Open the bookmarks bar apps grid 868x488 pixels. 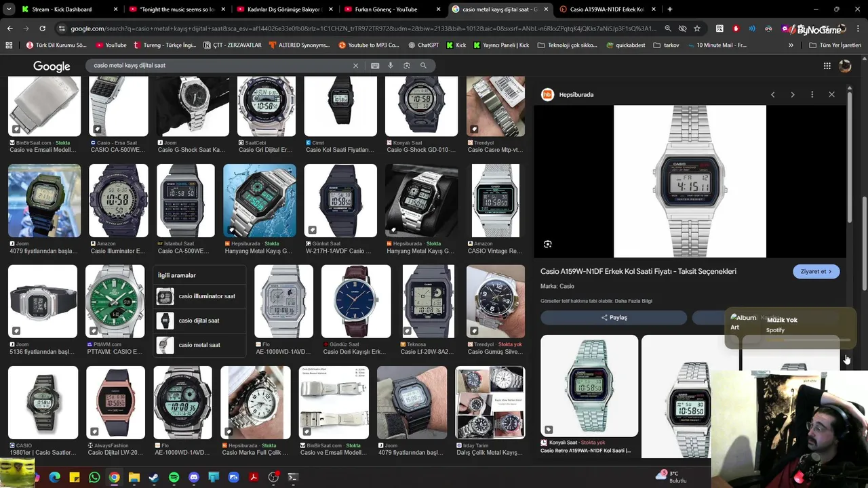click(9, 45)
